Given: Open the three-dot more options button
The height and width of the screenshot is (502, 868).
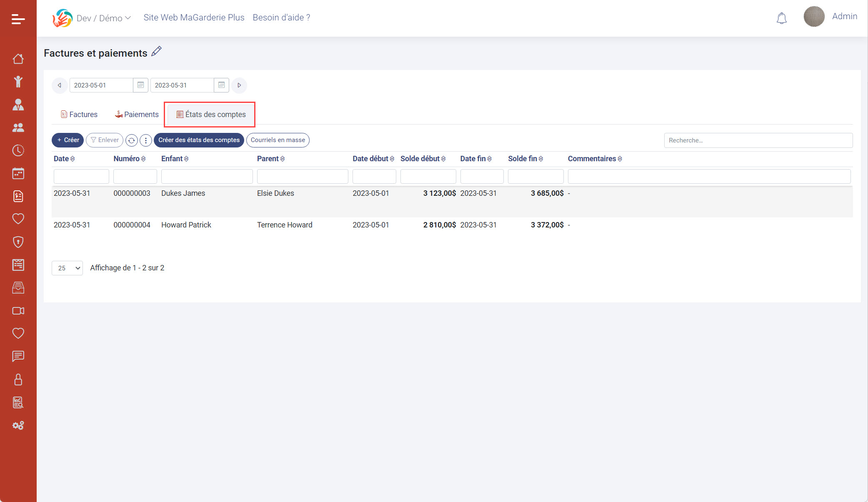Looking at the screenshot, I should pos(145,140).
